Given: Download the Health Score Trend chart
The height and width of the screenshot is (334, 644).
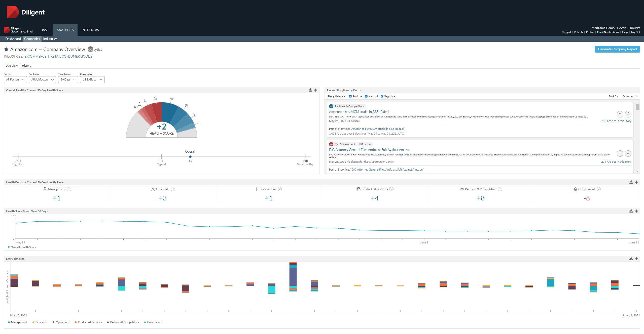Looking at the screenshot, I should 631,211.
